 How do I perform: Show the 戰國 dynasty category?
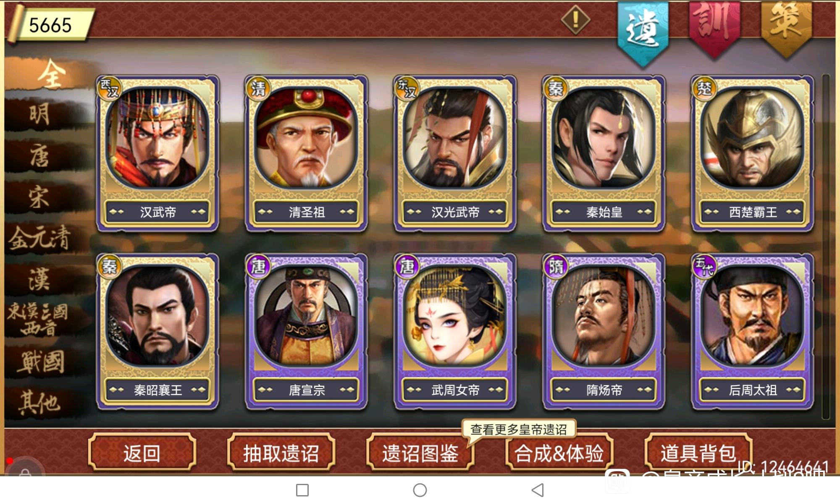pos(40,361)
